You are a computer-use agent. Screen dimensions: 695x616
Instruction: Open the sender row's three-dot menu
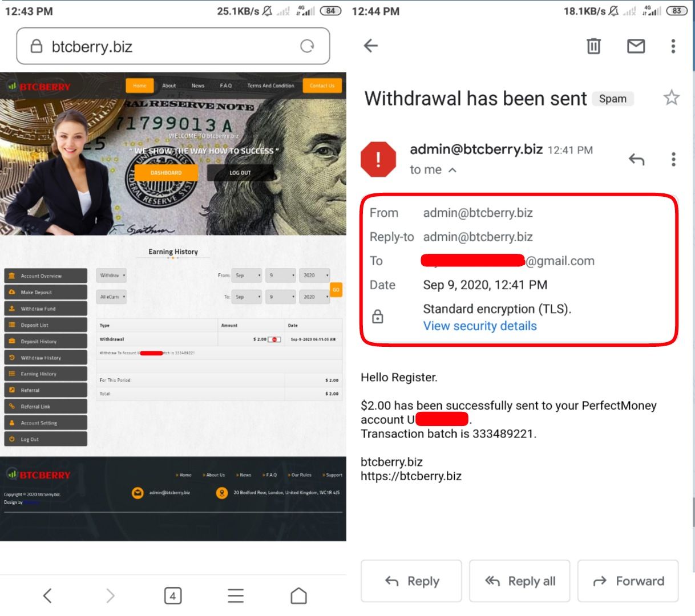pyautogui.click(x=673, y=160)
